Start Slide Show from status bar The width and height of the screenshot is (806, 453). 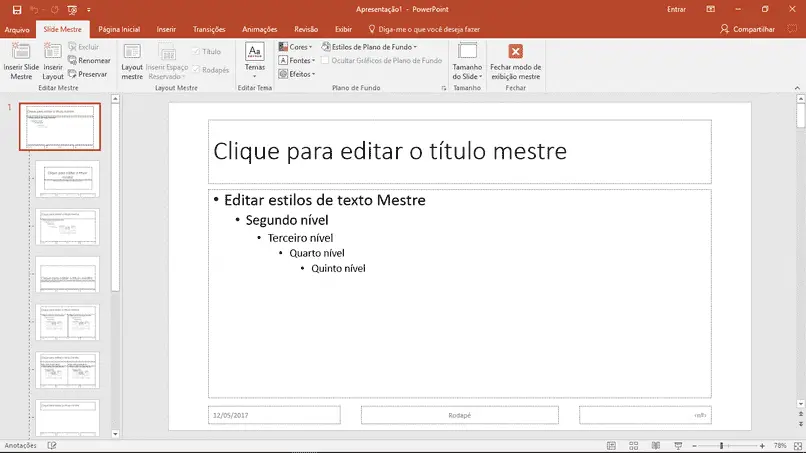pos(678,446)
